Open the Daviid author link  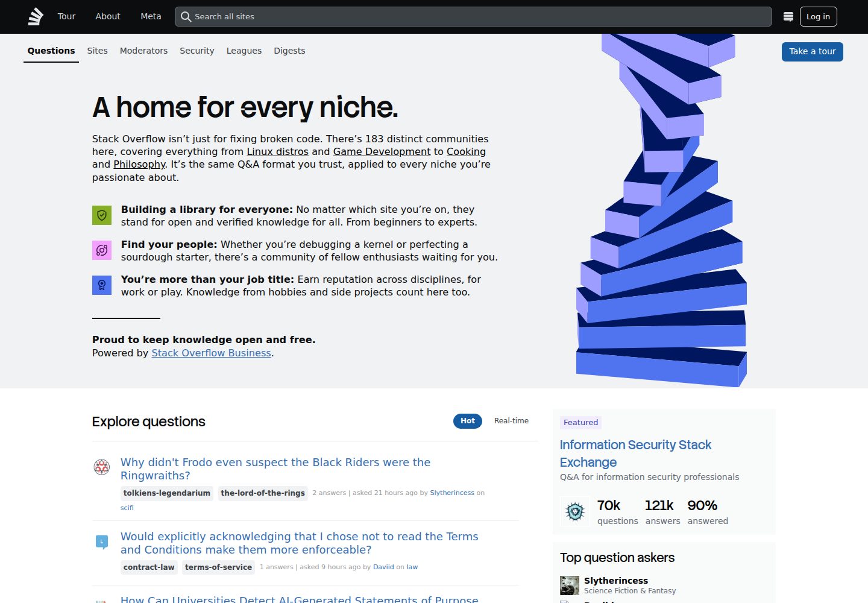coord(383,567)
